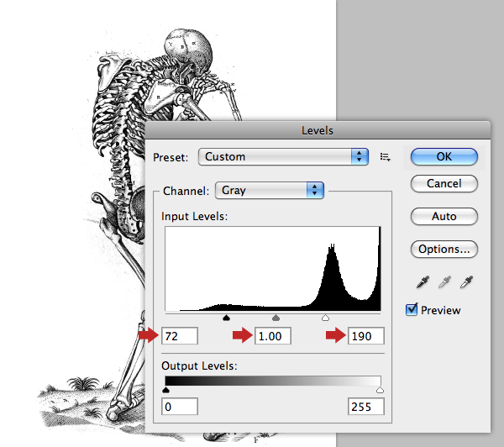Click the histogram display

click(273, 269)
